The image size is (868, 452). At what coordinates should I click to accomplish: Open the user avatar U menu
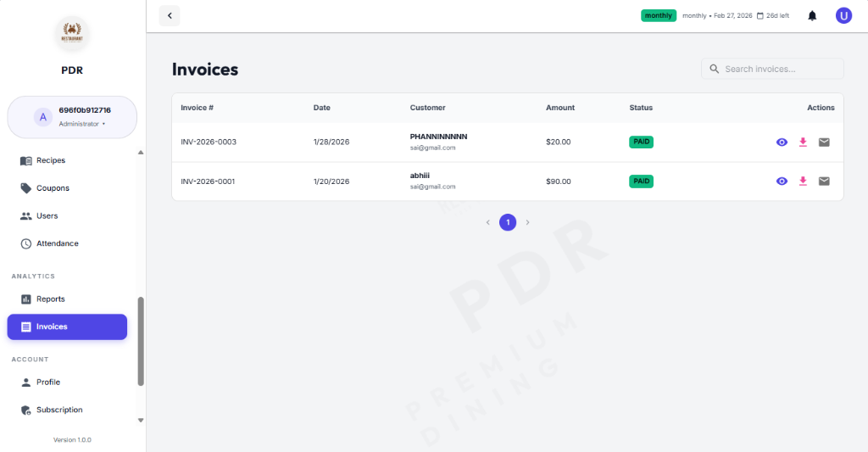point(843,15)
